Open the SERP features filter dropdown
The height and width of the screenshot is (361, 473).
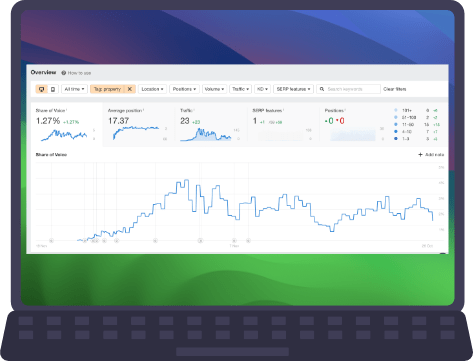pos(293,89)
